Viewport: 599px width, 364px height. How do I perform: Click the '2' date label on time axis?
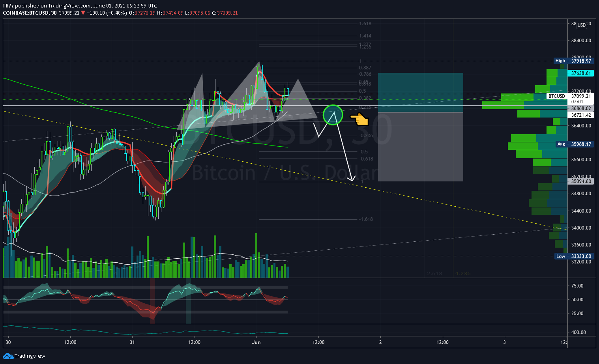[x=380, y=342]
